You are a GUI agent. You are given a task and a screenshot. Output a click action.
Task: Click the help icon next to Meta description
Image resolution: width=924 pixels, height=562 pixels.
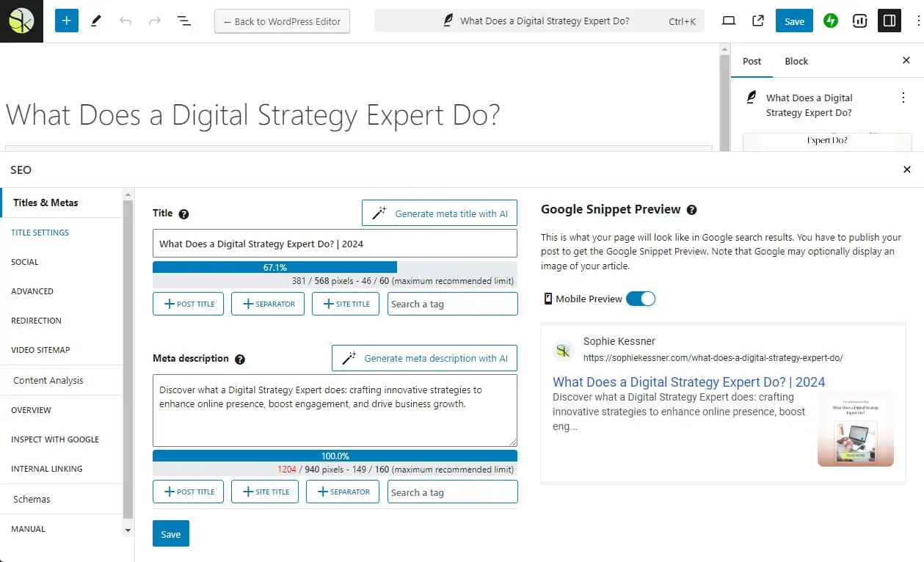pos(240,360)
